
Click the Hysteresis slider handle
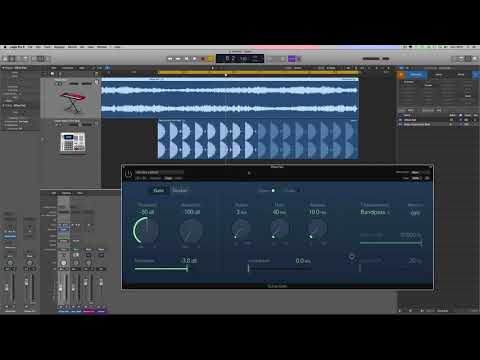click(x=187, y=268)
